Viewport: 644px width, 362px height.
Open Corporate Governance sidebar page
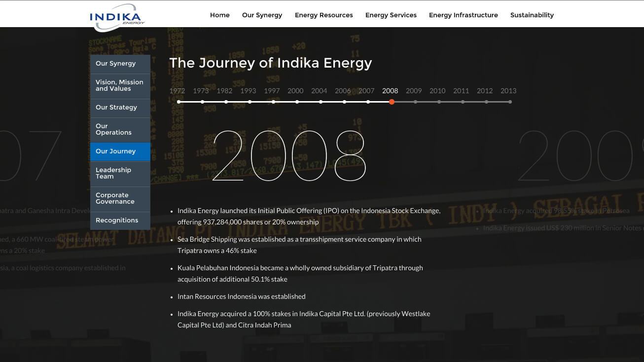pyautogui.click(x=120, y=199)
